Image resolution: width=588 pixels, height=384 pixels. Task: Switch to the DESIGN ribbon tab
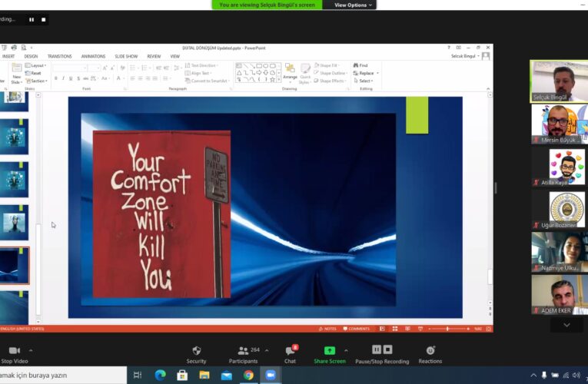point(31,56)
